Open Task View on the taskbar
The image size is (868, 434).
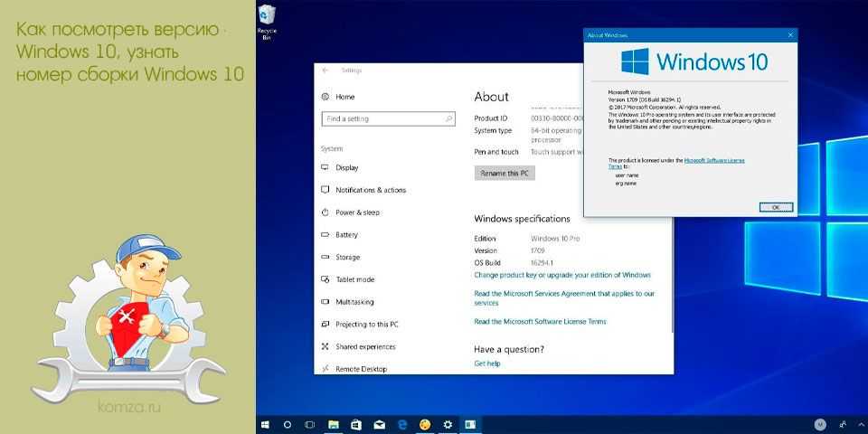309,425
